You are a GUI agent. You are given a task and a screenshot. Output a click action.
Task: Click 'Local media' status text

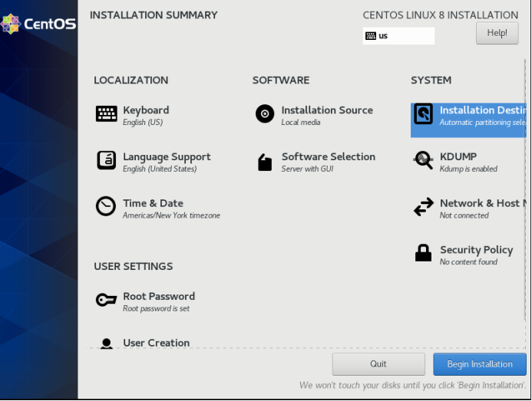click(x=301, y=123)
